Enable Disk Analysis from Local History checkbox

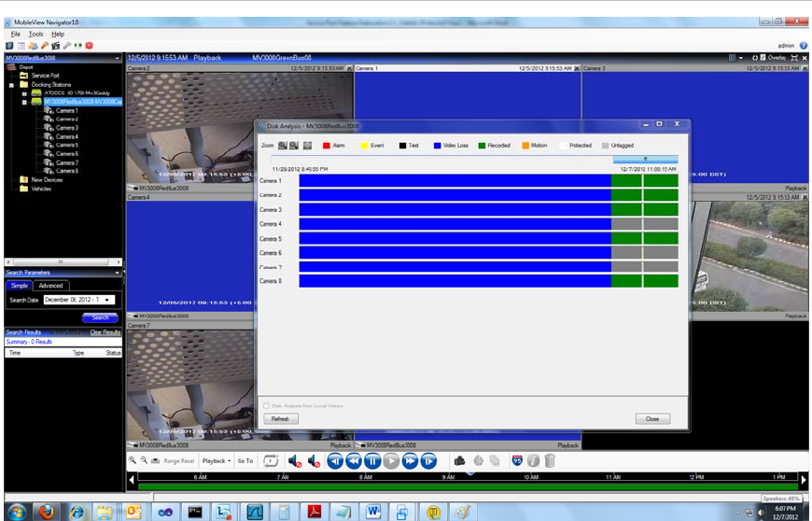[x=266, y=406]
